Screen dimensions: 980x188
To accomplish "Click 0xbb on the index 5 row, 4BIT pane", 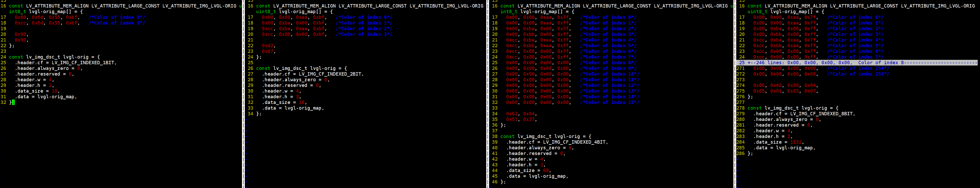I will (529, 46).
